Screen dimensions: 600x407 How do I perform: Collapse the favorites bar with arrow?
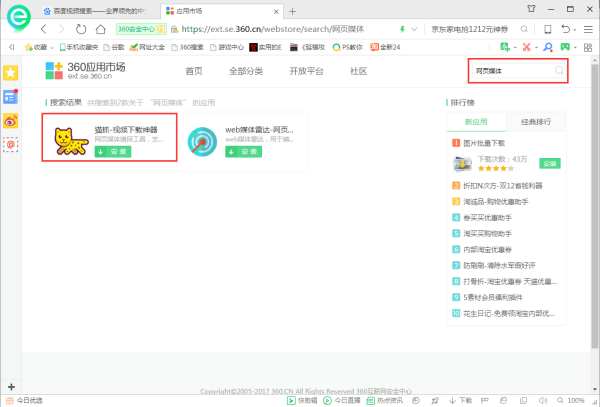click(12, 47)
